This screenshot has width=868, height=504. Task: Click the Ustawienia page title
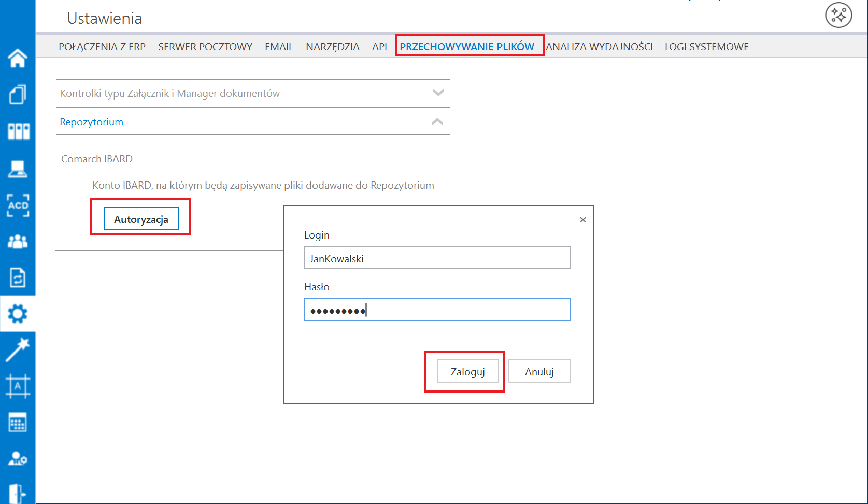tap(105, 18)
